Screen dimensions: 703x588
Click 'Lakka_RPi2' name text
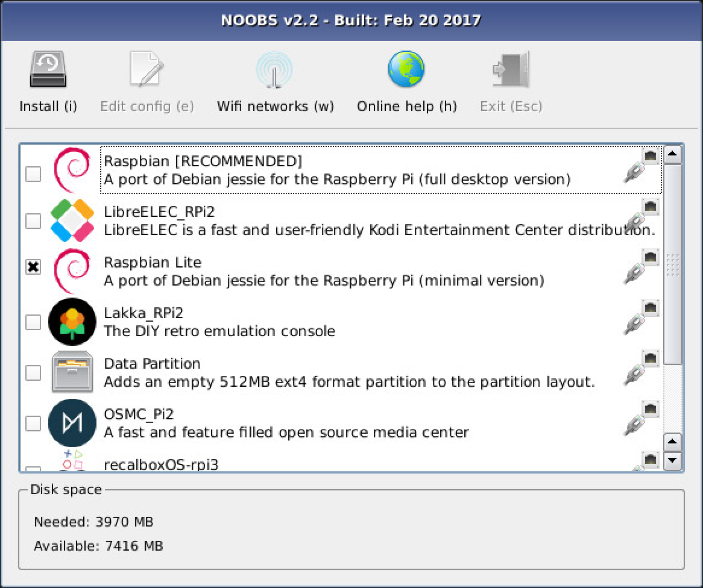coord(143,313)
